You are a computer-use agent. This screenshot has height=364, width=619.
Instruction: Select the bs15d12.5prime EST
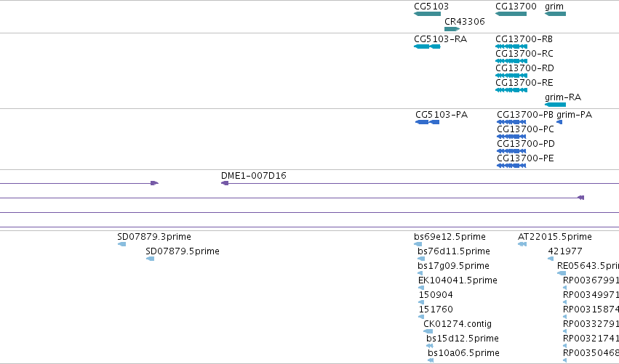(x=463, y=339)
